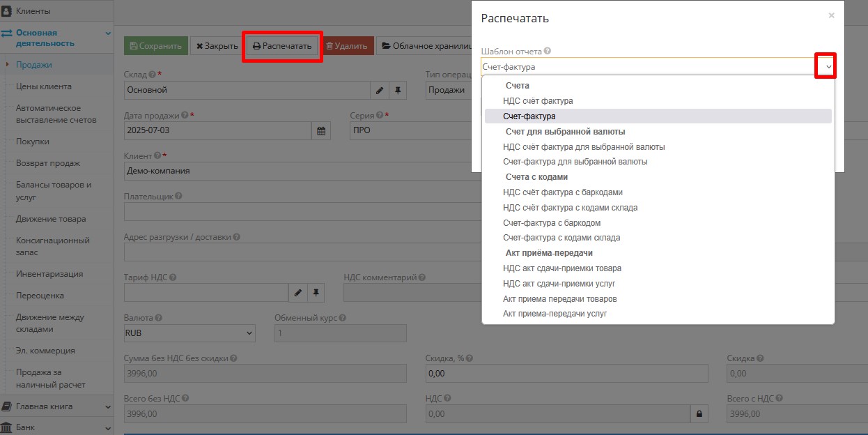Click the pin icon beside Склад field

tap(398, 91)
